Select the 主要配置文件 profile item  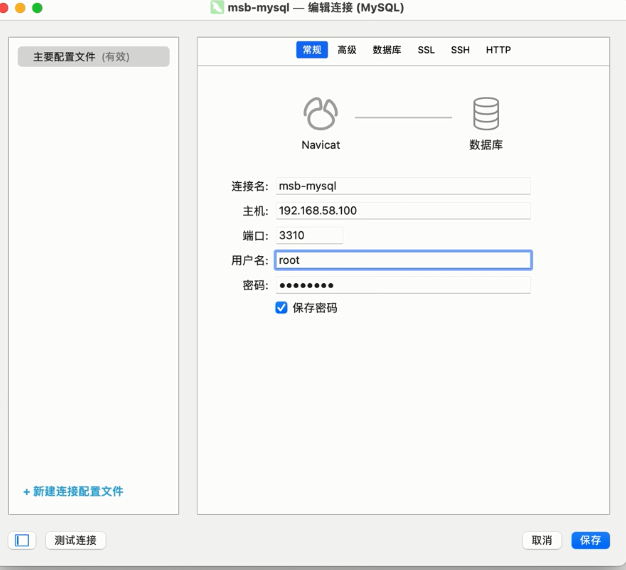pyautogui.click(x=93, y=57)
